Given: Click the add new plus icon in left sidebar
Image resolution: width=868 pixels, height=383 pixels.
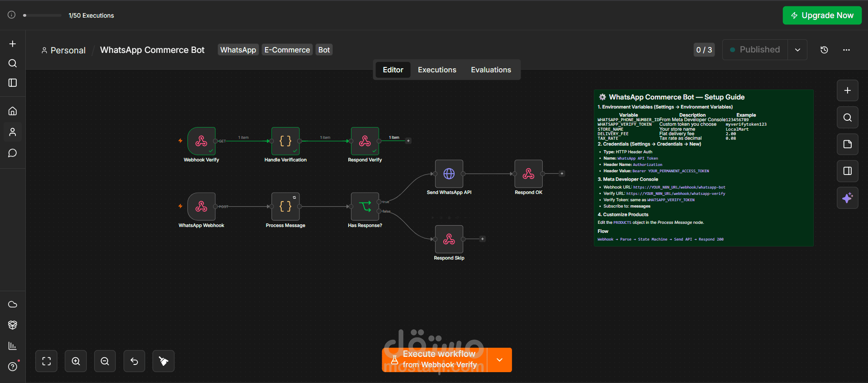Looking at the screenshot, I should (13, 44).
